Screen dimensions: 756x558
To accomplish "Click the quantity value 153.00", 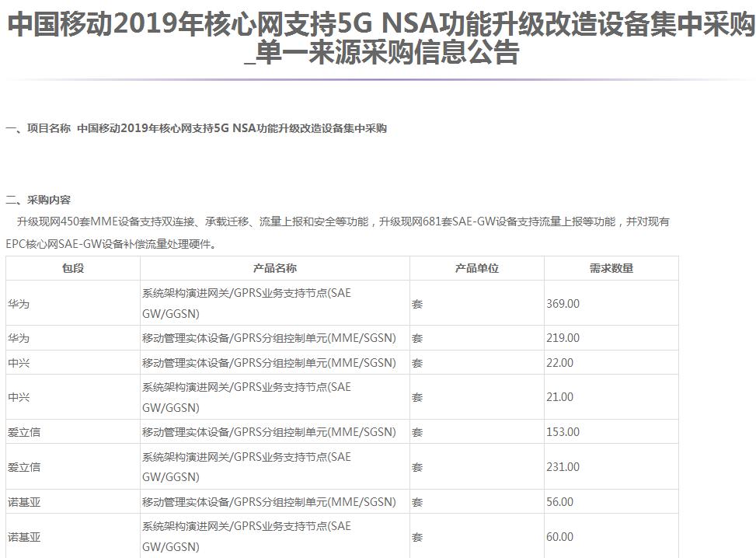I will pyautogui.click(x=563, y=432).
